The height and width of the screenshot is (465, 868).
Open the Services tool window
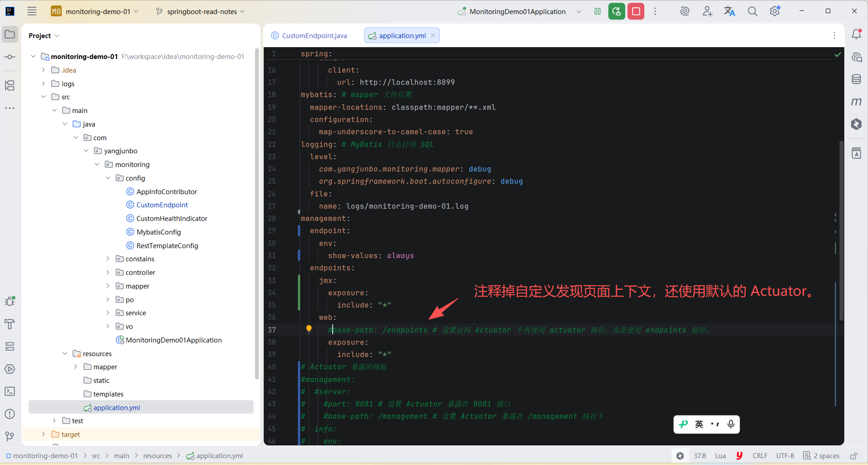(10, 347)
